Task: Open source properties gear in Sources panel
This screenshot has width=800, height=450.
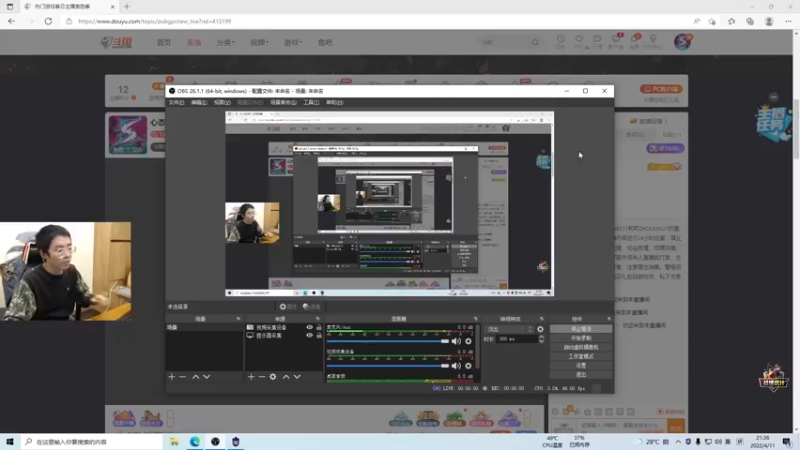Action: [x=273, y=377]
